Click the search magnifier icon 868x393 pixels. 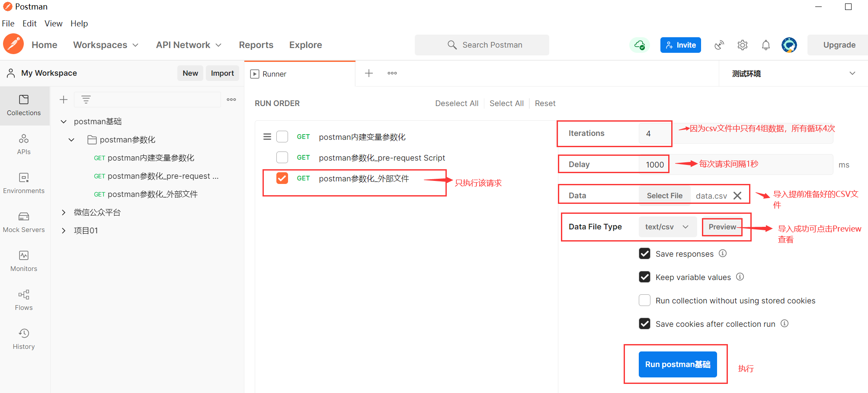coord(452,45)
